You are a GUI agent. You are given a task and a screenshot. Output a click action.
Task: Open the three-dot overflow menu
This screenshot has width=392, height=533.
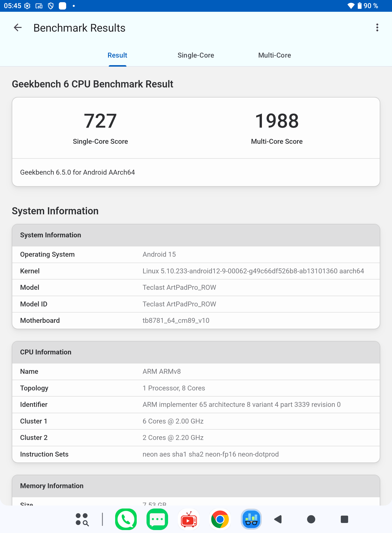[x=377, y=28]
